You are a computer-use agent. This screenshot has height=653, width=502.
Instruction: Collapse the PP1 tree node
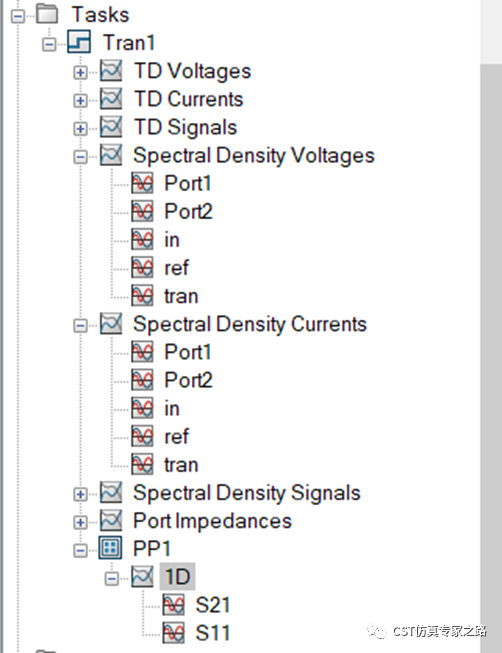(80, 551)
